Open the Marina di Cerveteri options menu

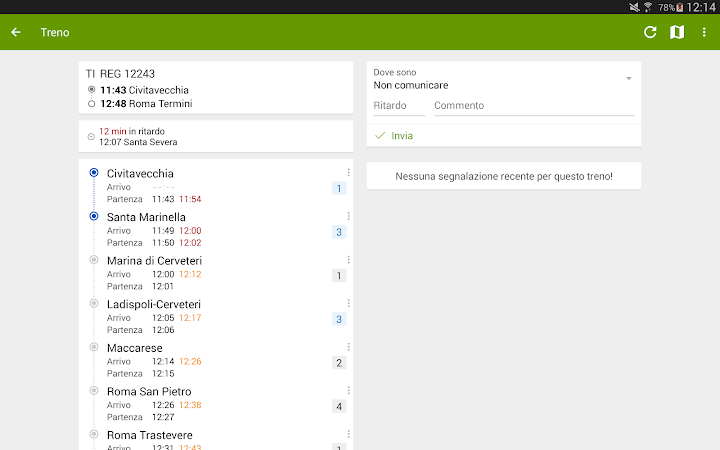pos(349,259)
